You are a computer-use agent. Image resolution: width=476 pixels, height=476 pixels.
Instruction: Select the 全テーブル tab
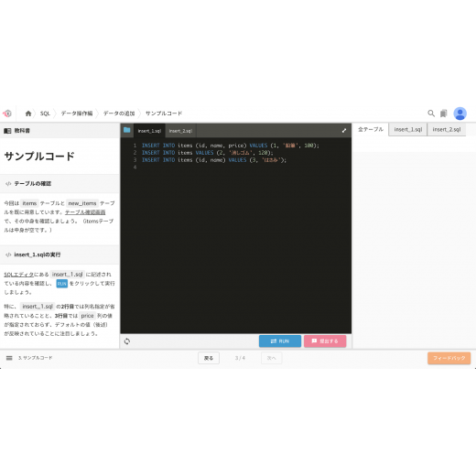(x=371, y=130)
